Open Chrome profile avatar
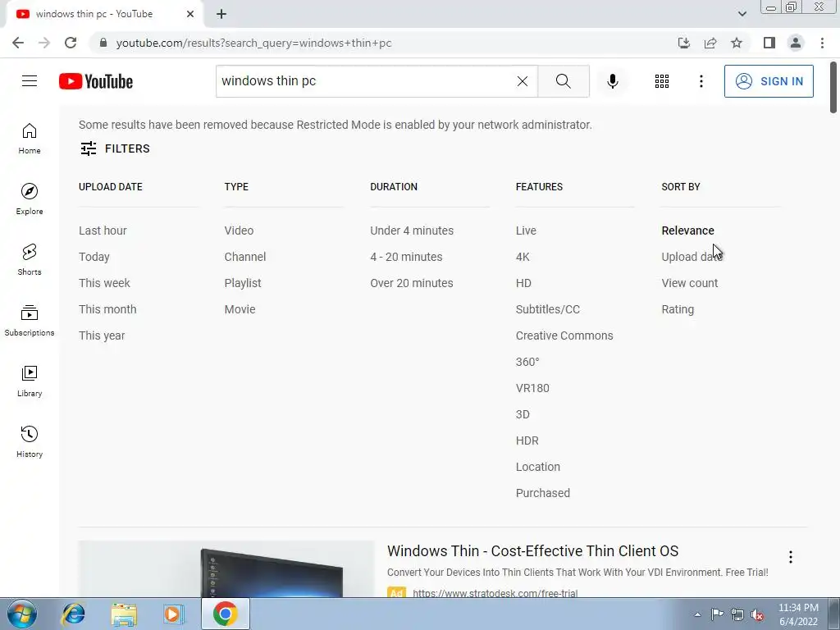The image size is (840, 630). coord(796,43)
